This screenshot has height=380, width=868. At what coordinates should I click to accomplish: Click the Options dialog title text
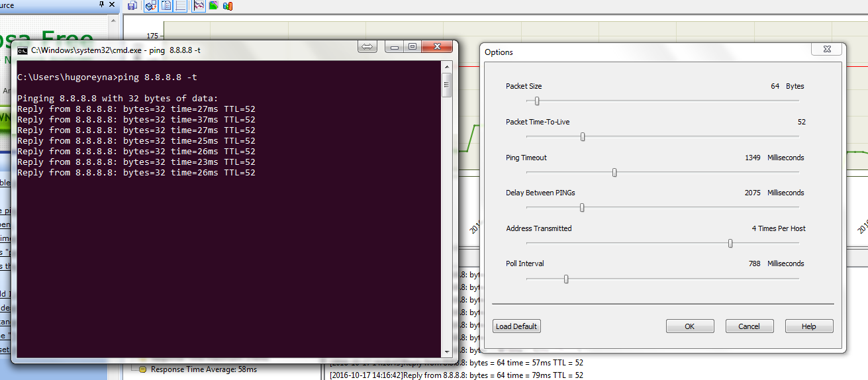499,52
